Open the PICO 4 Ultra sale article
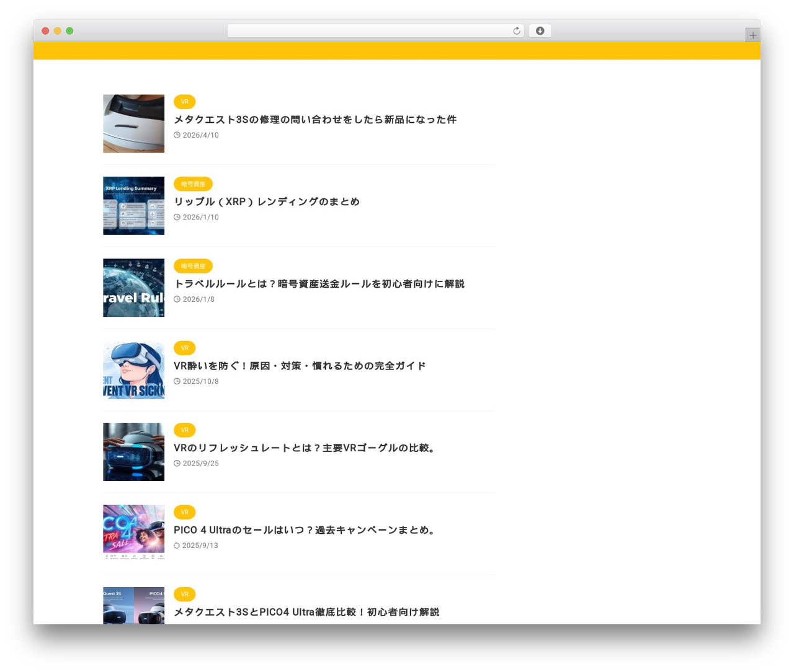 coord(305,530)
